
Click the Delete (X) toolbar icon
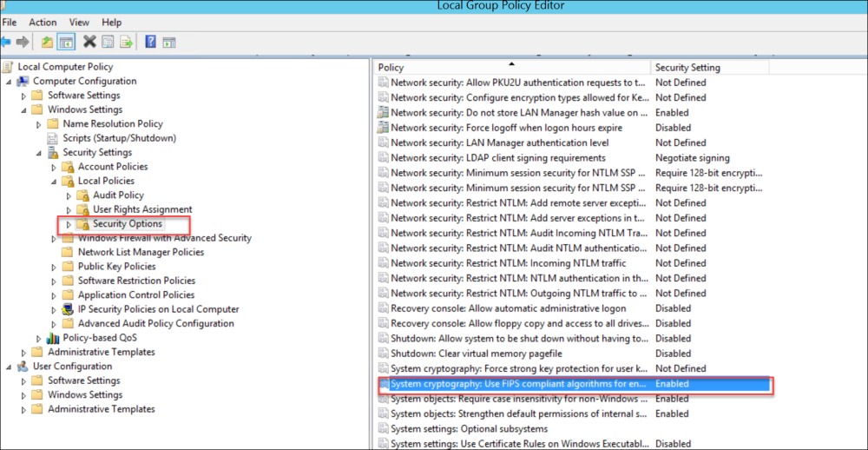(x=89, y=41)
